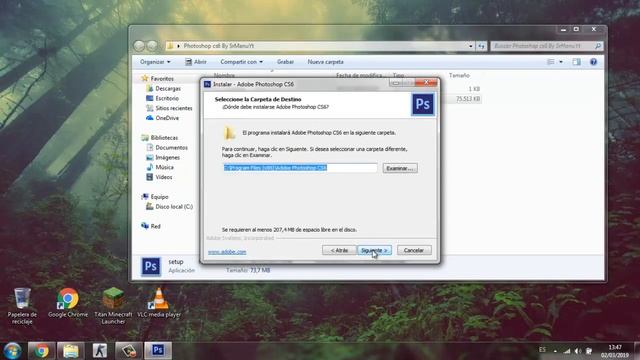Open Descargas in the navigation pane
The image size is (640, 360).
click(168, 89)
